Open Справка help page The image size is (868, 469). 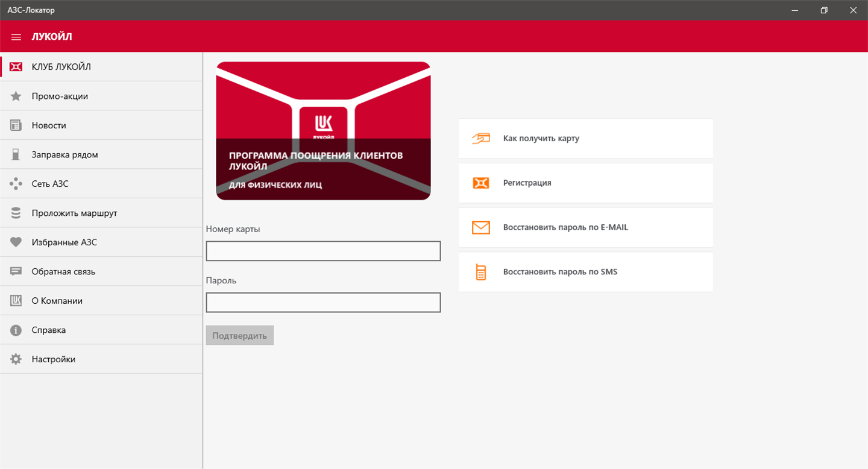[101, 330]
